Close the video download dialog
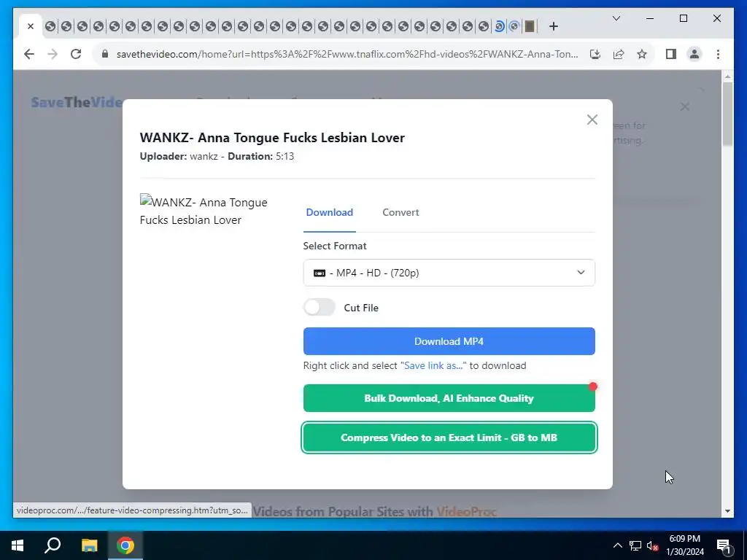 (x=592, y=120)
